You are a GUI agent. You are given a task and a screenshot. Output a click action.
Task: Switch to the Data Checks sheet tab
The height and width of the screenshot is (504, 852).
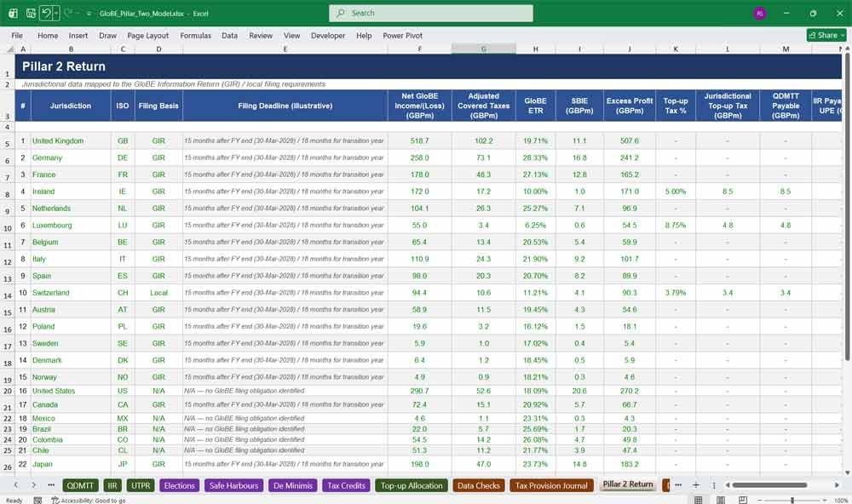479,485
